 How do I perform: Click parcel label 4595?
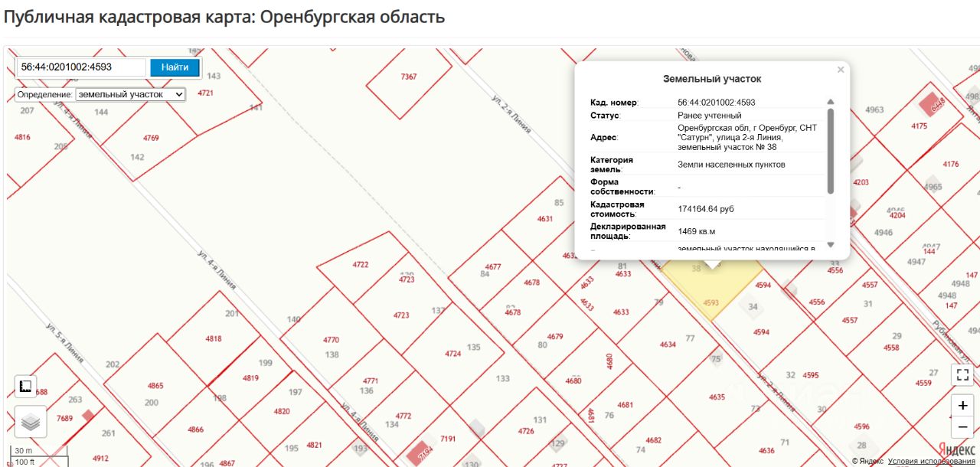811,375
